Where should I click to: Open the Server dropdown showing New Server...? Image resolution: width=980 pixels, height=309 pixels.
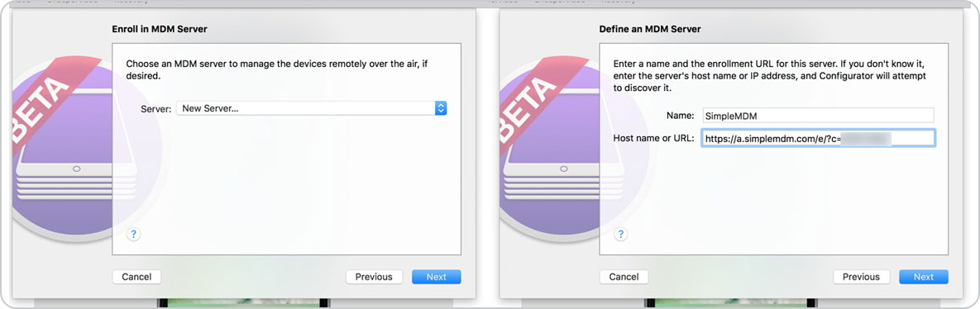pyautogui.click(x=311, y=108)
